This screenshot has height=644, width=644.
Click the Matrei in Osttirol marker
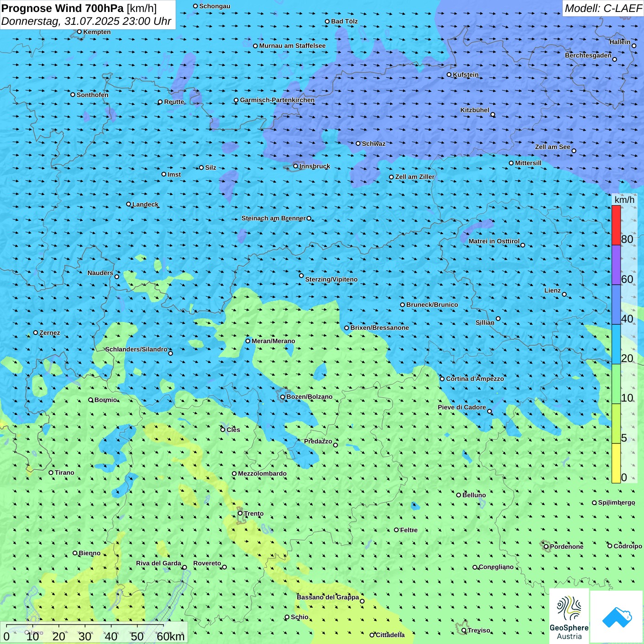523,245
